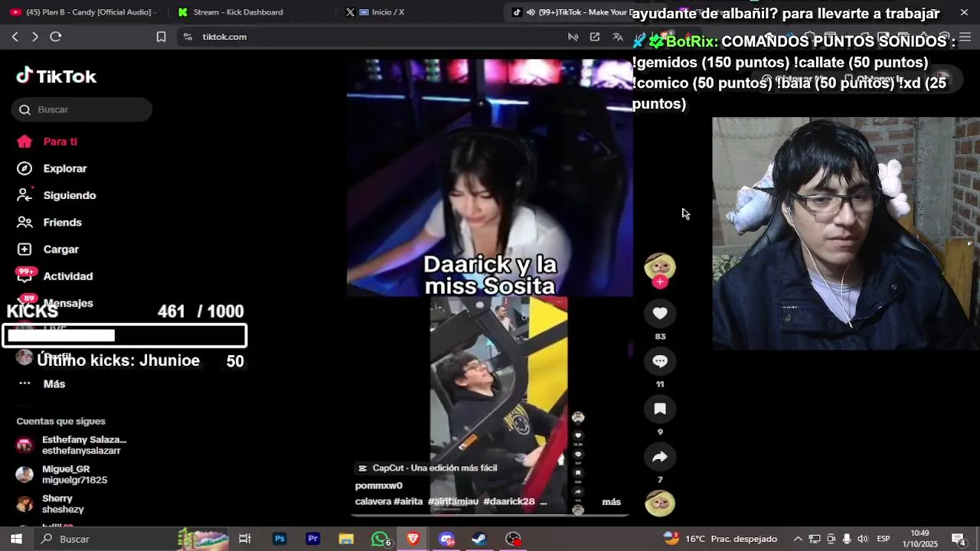The height and width of the screenshot is (551, 980).
Task: Open WhatsApp from the taskbar
Action: [380, 539]
